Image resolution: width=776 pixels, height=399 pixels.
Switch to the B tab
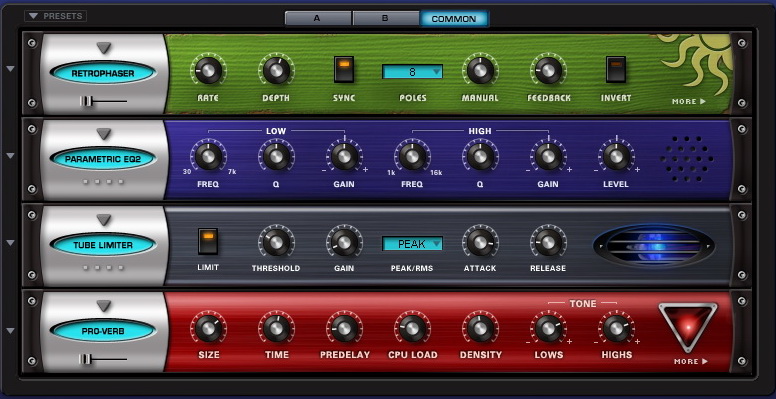click(x=385, y=19)
